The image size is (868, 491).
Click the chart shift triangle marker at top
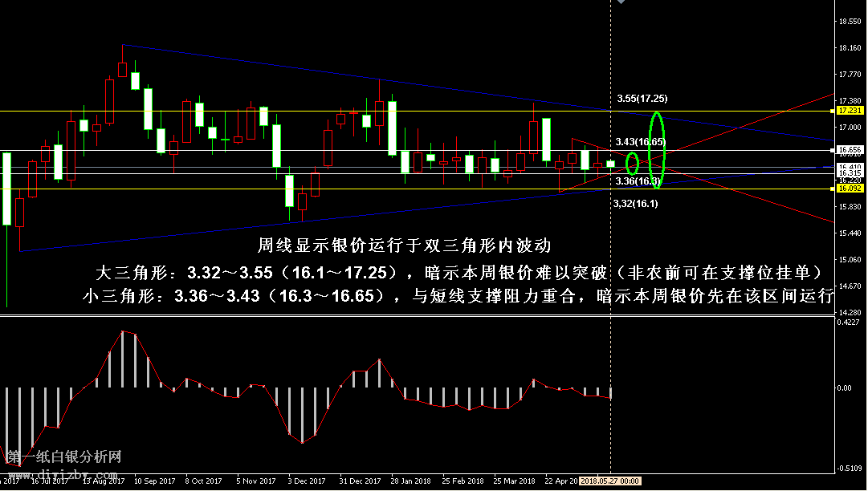pyautogui.click(x=617, y=2)
